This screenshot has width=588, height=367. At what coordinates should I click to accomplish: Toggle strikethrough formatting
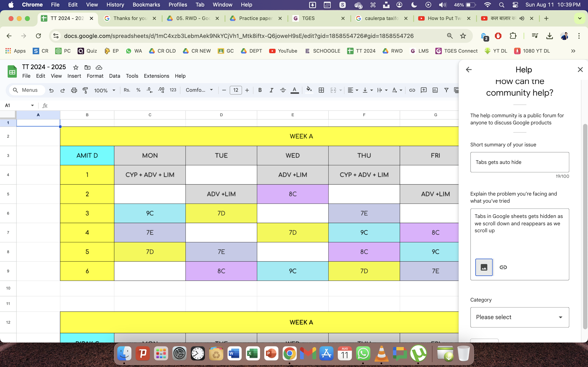[x=283, y=90]
